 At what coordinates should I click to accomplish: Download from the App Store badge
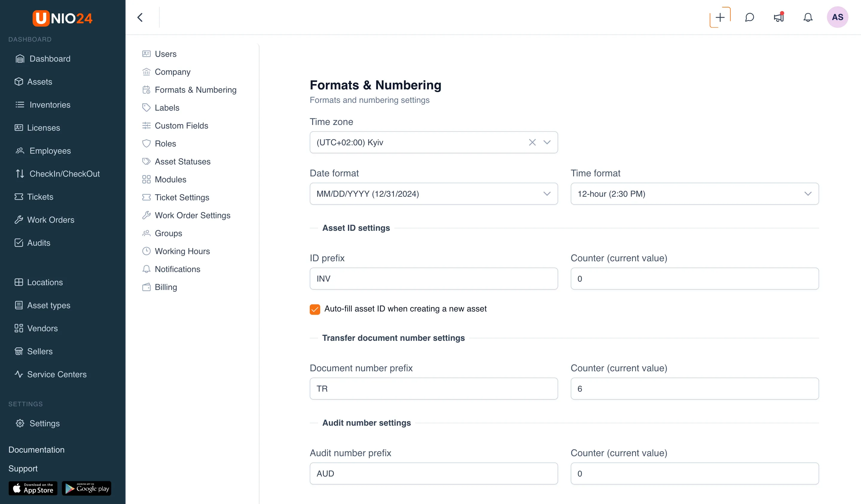coord(33,489)
